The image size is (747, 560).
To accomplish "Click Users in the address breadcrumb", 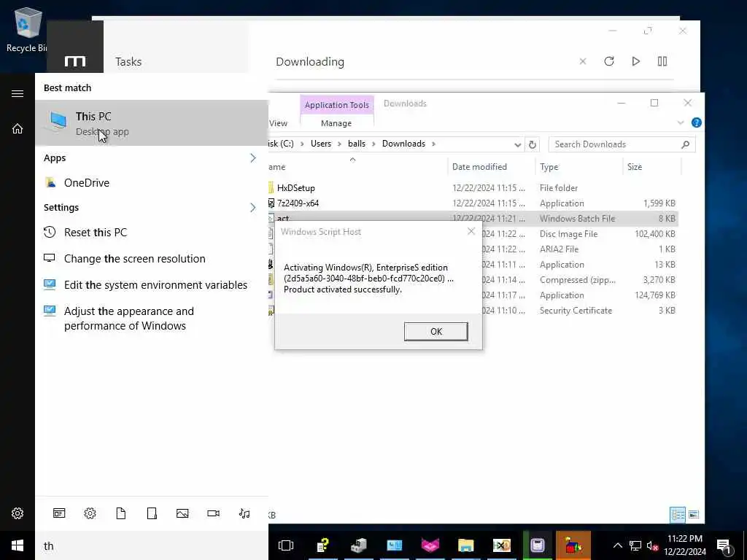I will pyautogui.click(x=321, y=144).
